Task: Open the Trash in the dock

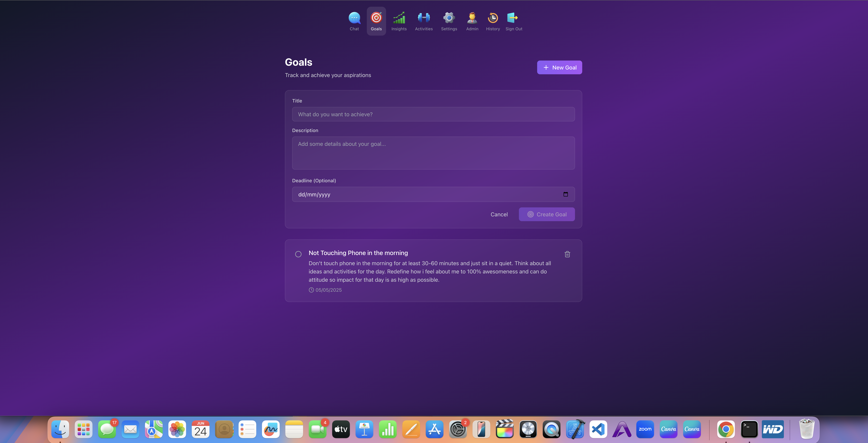Action: point(807,429)
